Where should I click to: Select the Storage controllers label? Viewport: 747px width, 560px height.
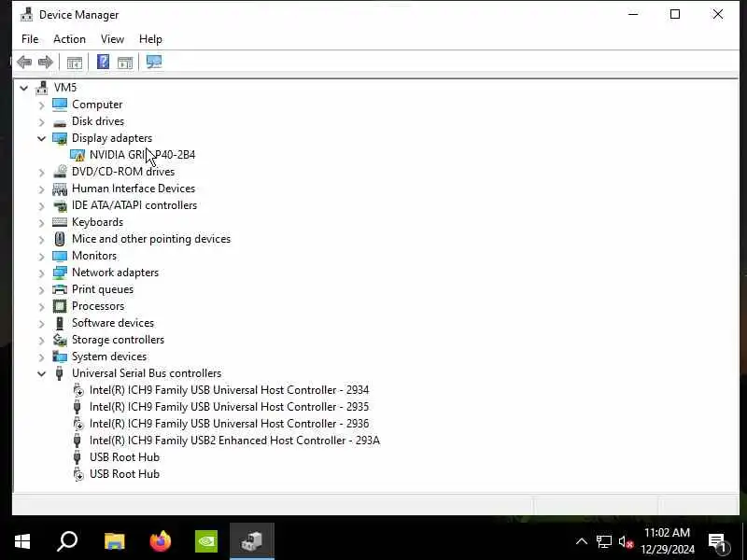[119, 340]
